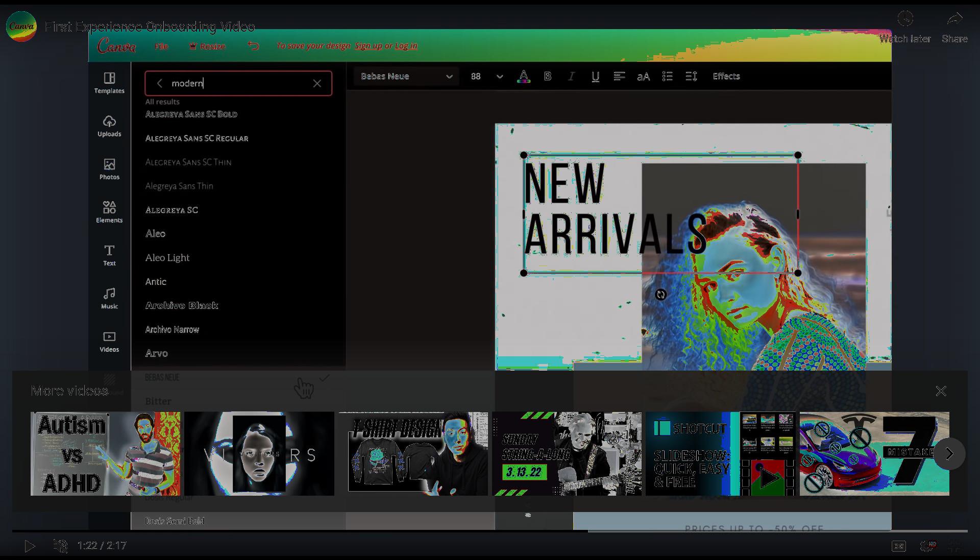
Task: Open text Effects panel
Action: pyautogui.click(x=726, y=76)
